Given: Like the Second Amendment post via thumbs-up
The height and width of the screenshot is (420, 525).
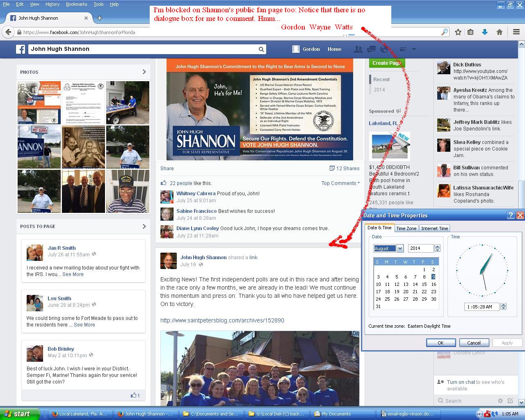Looking at the screenshot, I should click(164, 183).
